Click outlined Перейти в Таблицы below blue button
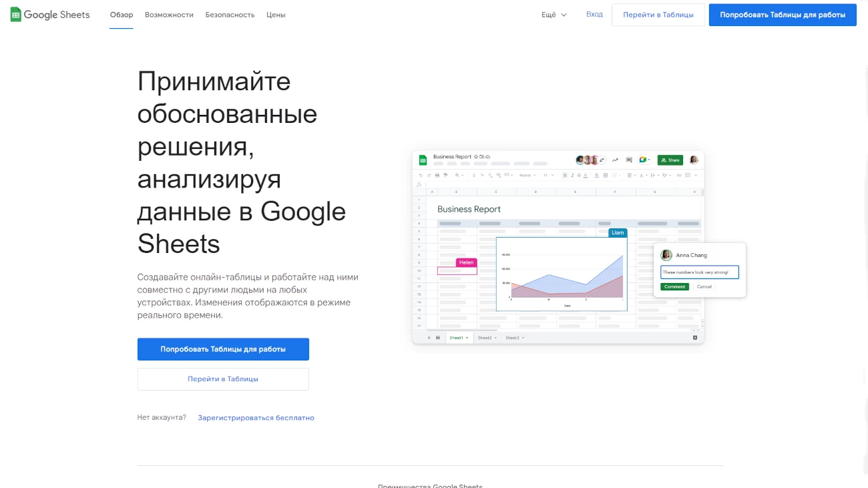Screen dimensions: 868x488 pos(223,379)
